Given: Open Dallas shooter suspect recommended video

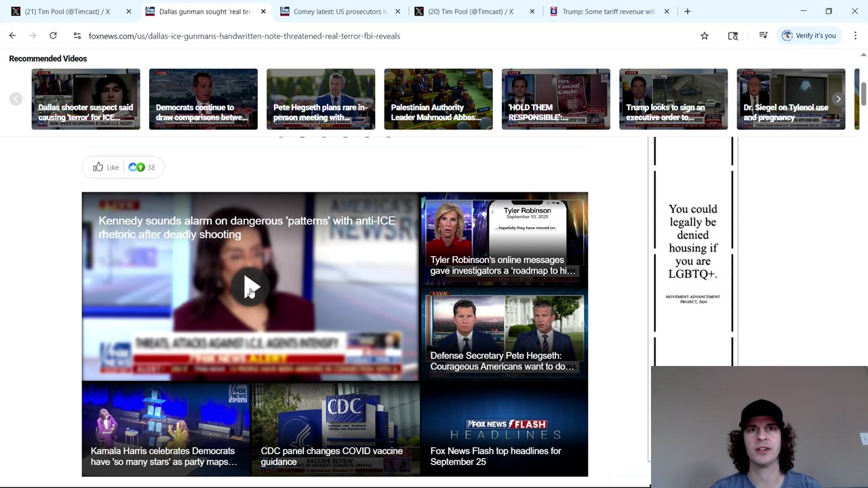Looking at the screenshot, I should [85, 99].
